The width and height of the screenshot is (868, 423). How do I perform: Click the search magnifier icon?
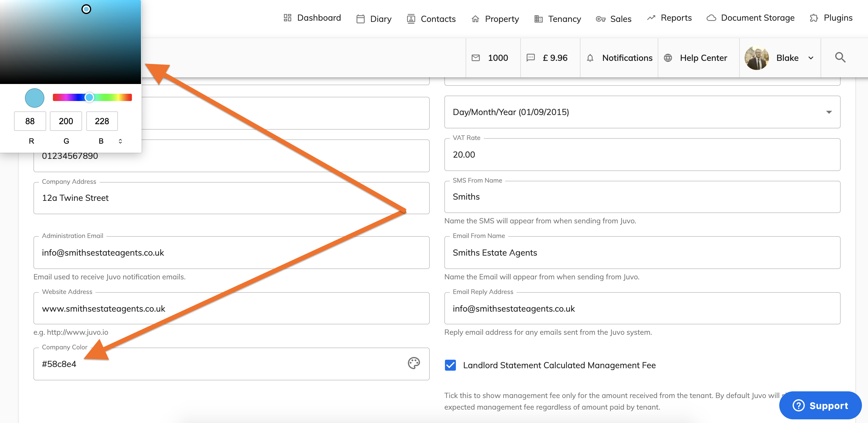tap(840, 58)
